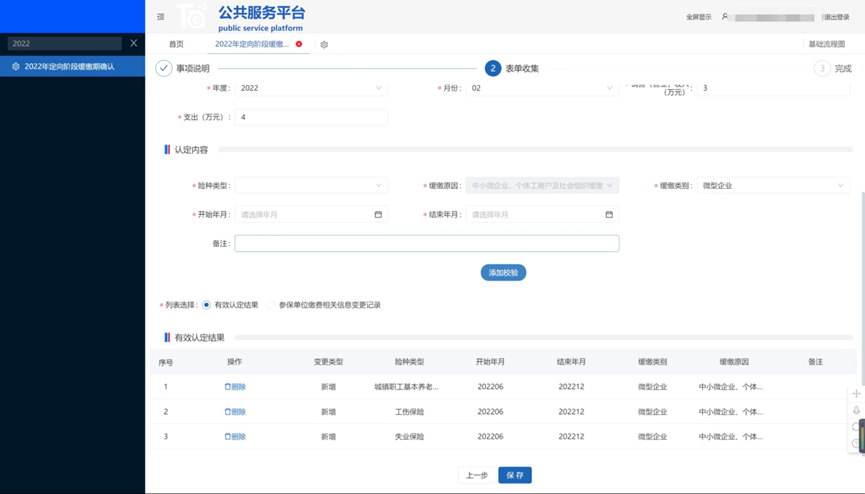
Task: Click the 保存 button
Action: click(515, 475)
